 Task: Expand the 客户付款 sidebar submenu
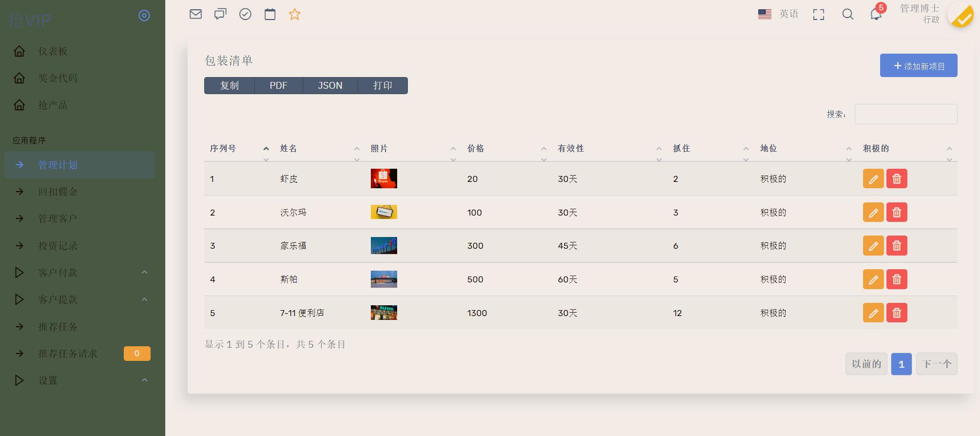(80, 273)
